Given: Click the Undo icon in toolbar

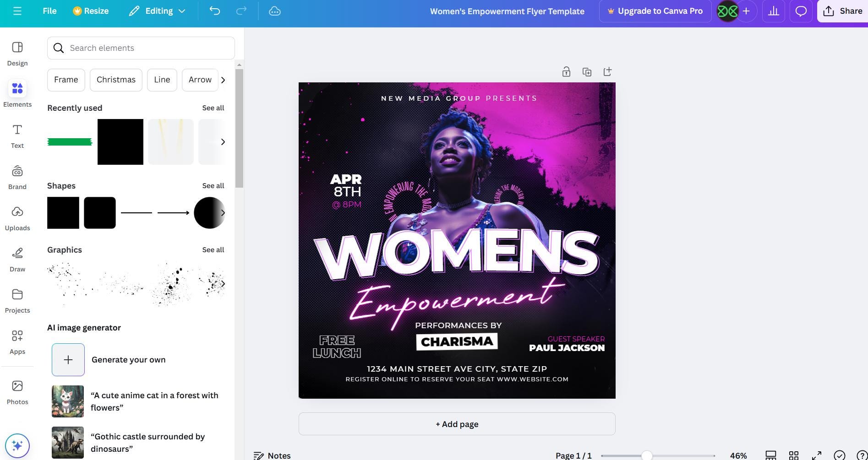Looking at the screenshot, I should pos(214,11).
